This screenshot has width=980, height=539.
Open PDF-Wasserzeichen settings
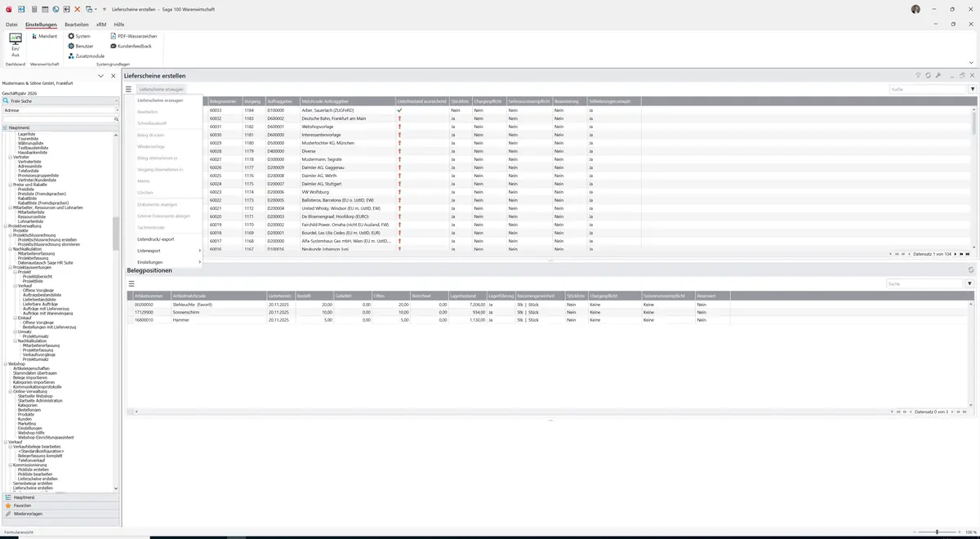(x=134, y=37)
